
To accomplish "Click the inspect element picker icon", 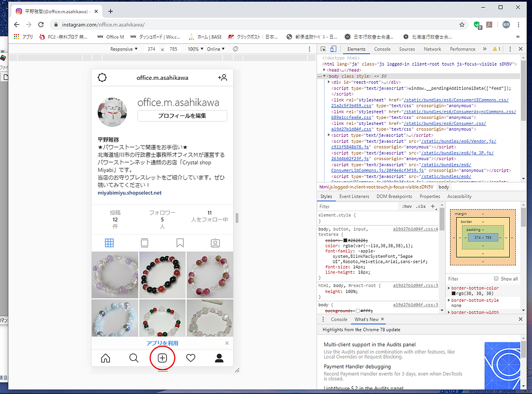I will click(323, 49).
